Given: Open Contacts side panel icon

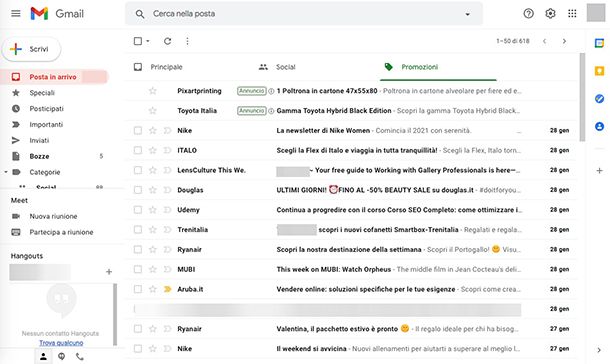Looking at the screenshot, I should 599,126.
